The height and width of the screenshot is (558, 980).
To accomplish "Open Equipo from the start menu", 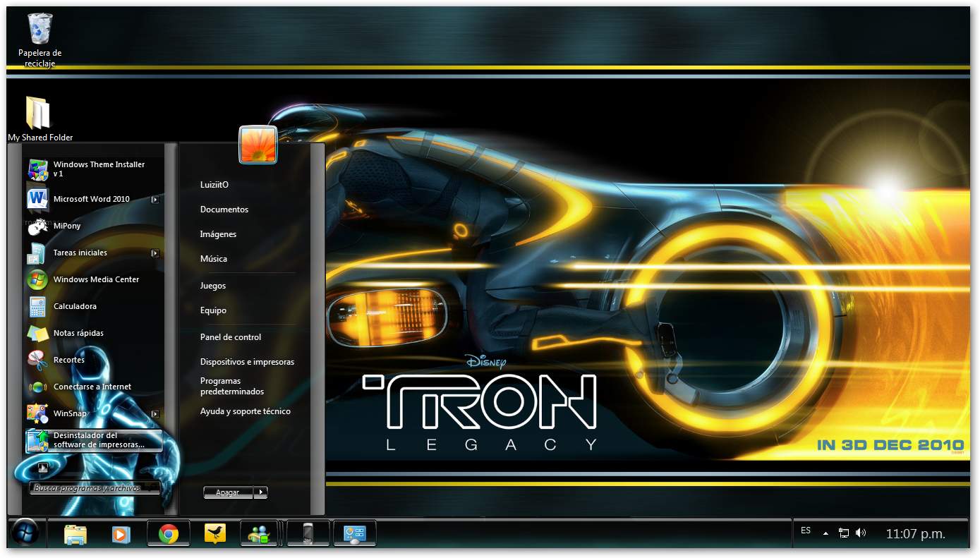I will (x=213, y=310).
